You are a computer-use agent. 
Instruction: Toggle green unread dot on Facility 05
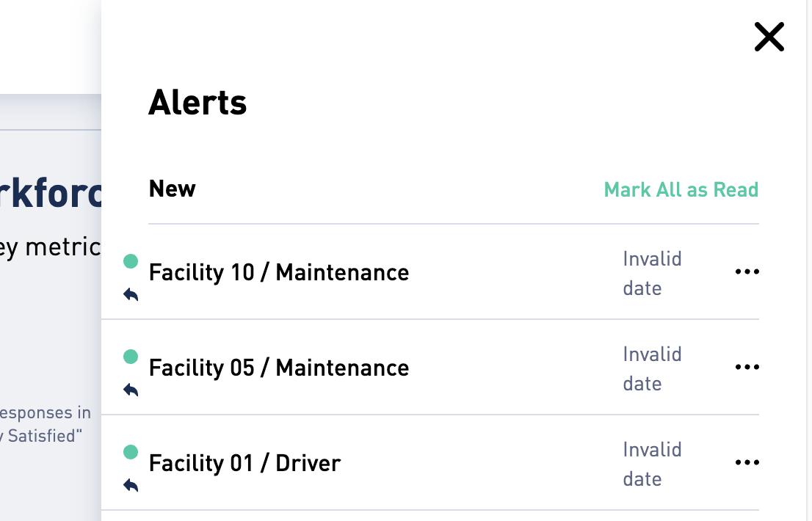click(x=131, y=357)
